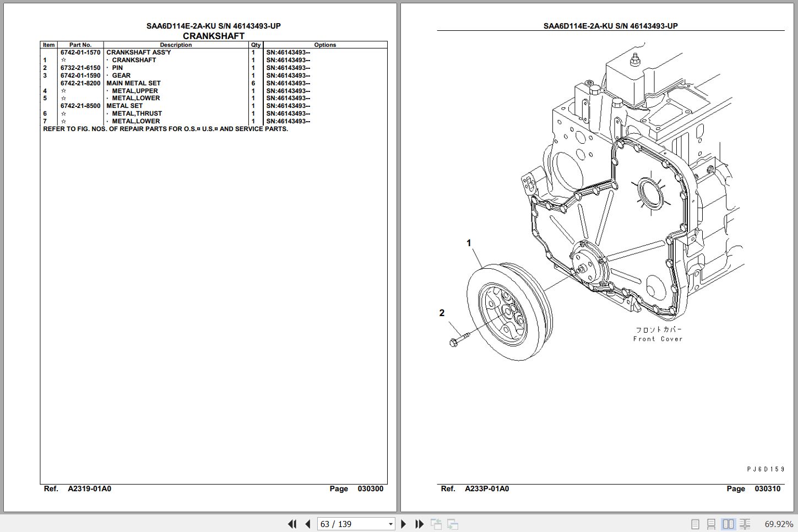Select part number 6742-21-8200
Screen dimensions: 798x532
coord(80,83)
